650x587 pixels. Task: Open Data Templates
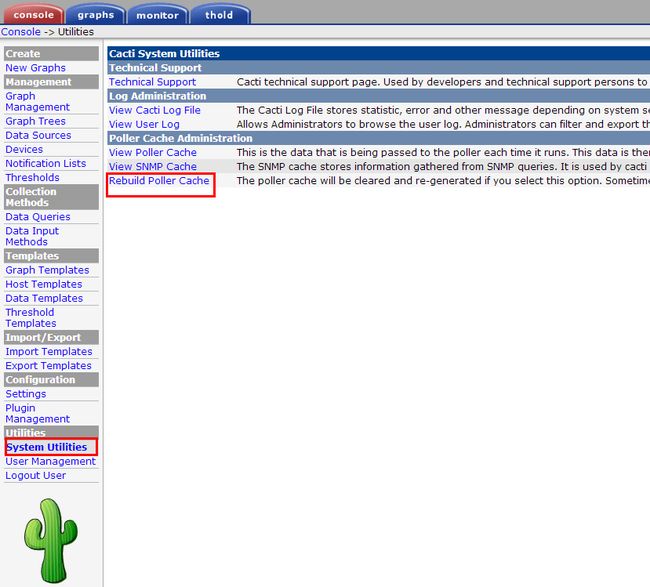click(44, 298)
